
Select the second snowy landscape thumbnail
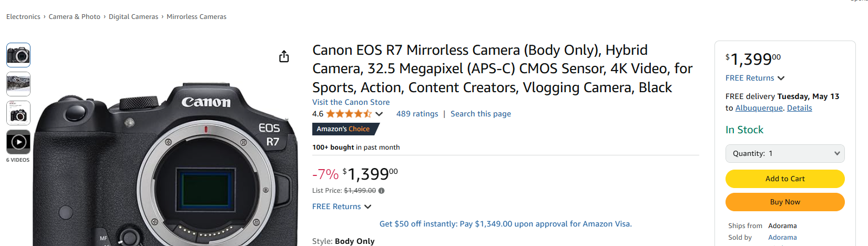[18, 84]
